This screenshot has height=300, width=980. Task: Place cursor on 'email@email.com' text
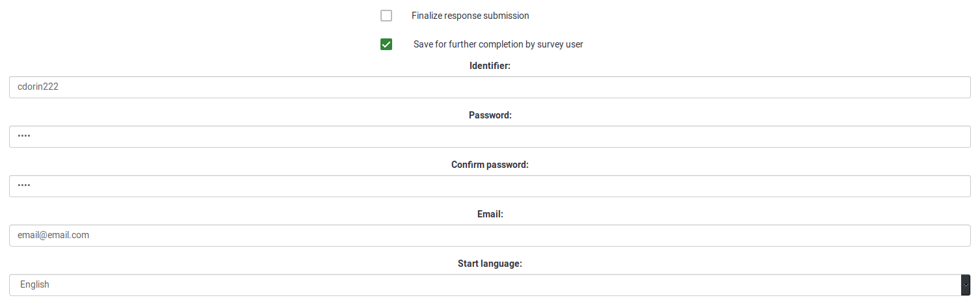[53, 235]
